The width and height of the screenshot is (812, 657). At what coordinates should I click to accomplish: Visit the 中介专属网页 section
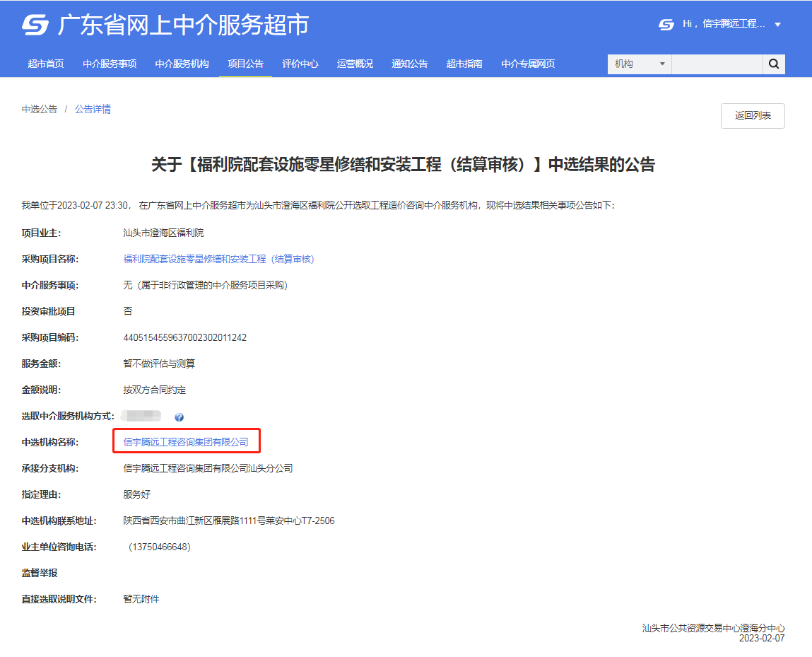[x=528, y=63]
